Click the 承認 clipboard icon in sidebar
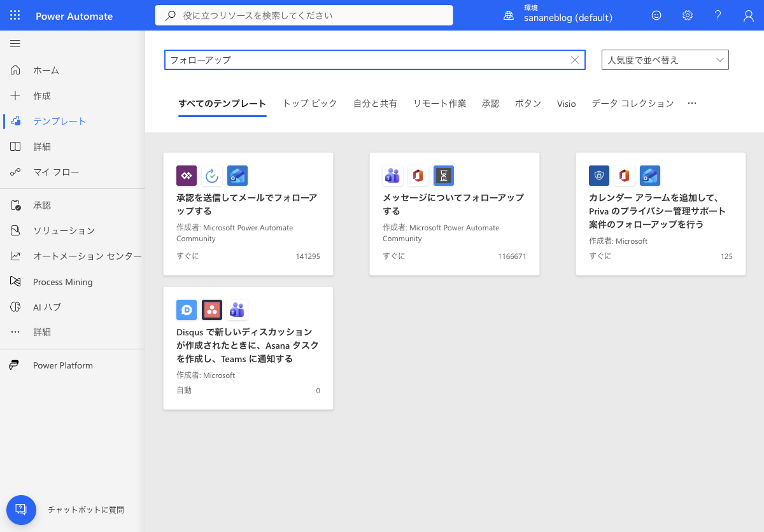Screen dimensions: 764x532 pyautogui.click(x=16, y=205)
